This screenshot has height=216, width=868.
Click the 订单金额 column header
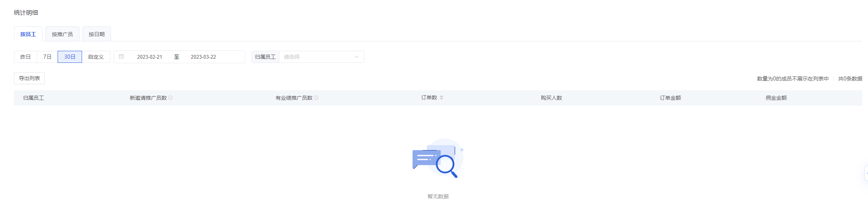pos(670,98)
